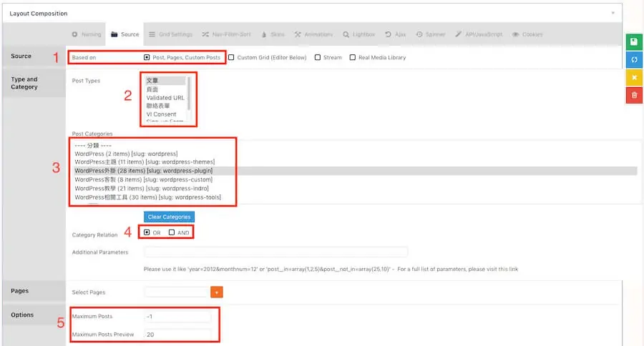Open the Lightbox tab
Viewport: 644px width, 346px height.
click(x=359, y=34)
